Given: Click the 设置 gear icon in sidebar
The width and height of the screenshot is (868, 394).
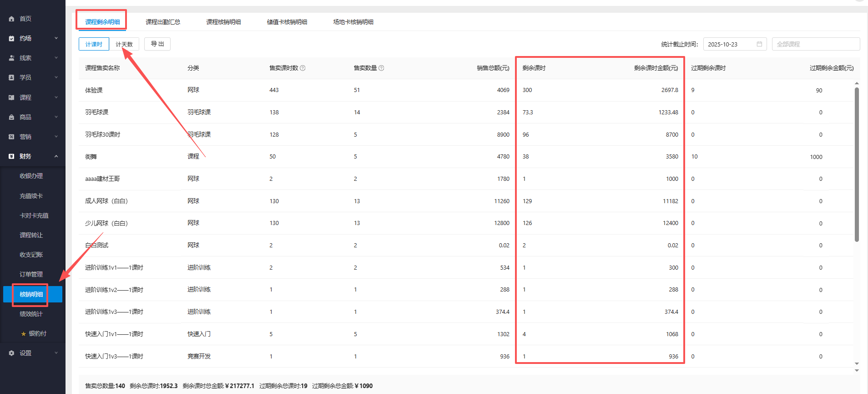Looking at the screenshot, I should [11, 353].
